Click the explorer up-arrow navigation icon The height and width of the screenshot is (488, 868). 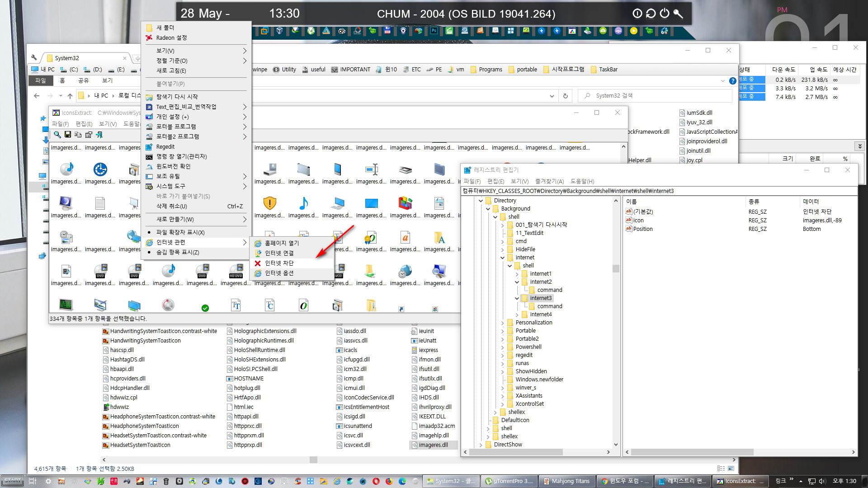coord(70,96)
